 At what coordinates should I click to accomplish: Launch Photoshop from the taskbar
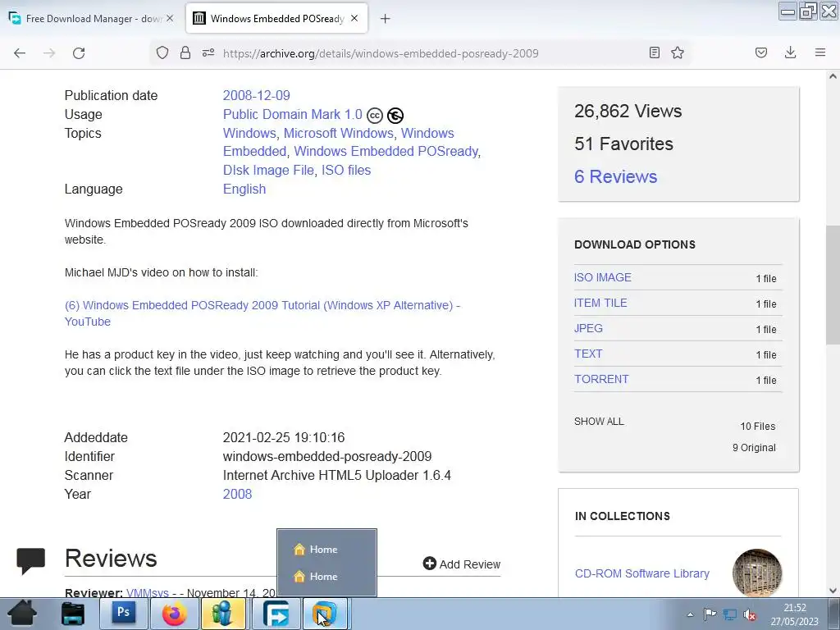tap(124, 613)
